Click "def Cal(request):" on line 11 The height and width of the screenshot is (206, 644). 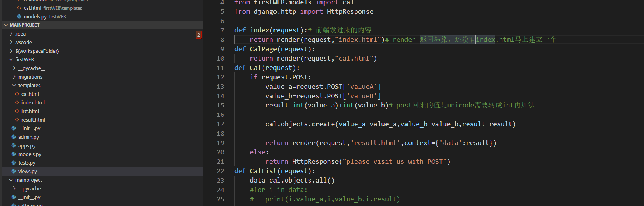(x=267, y=68)
